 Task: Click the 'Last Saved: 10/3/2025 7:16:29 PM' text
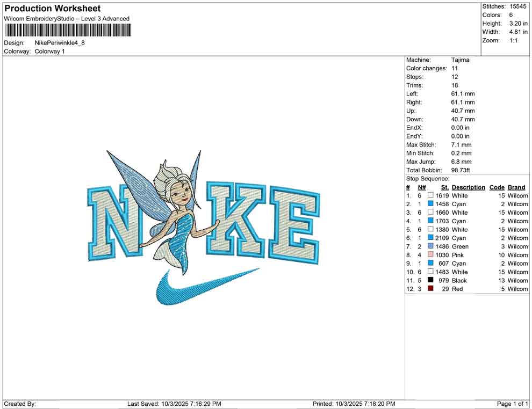click(174, 404)
